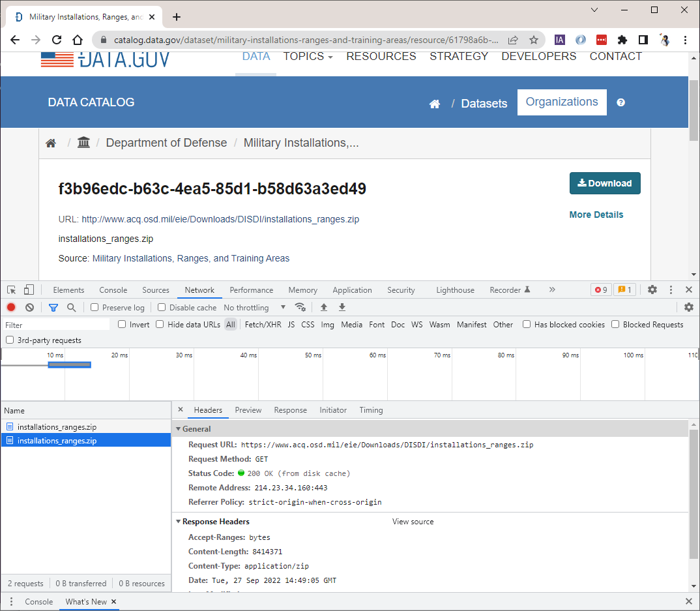Switch to the Preview tab
This screenshot has height=611, width=700.
pyautogui.click(x=248, y=410)
